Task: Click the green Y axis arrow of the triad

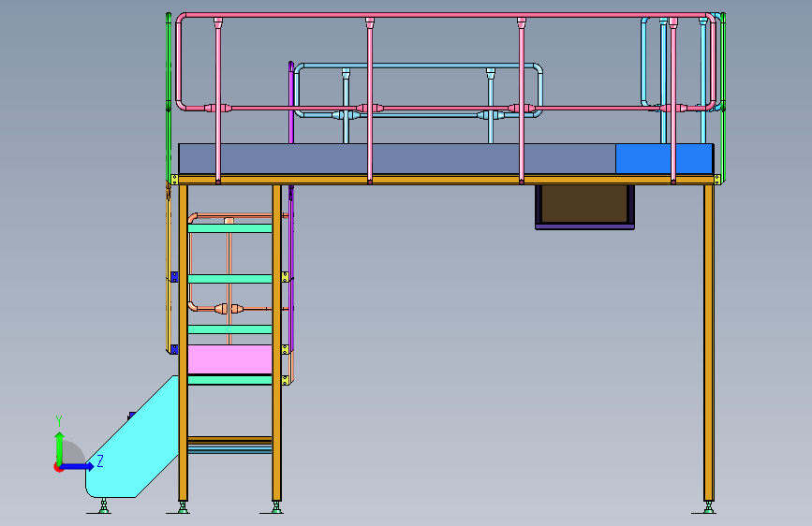Action: [60, 447]
